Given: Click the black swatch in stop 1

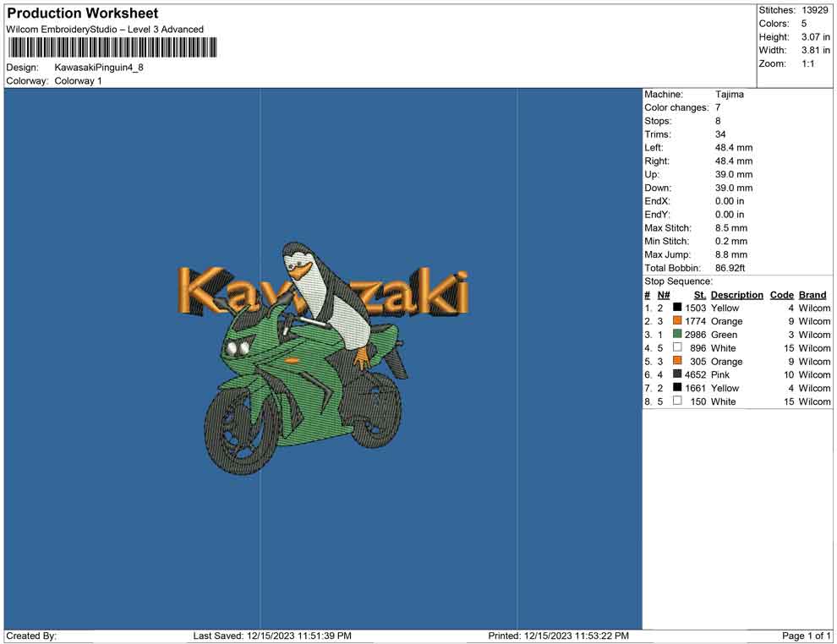Looking at the screenshot, I should [677, 308].
